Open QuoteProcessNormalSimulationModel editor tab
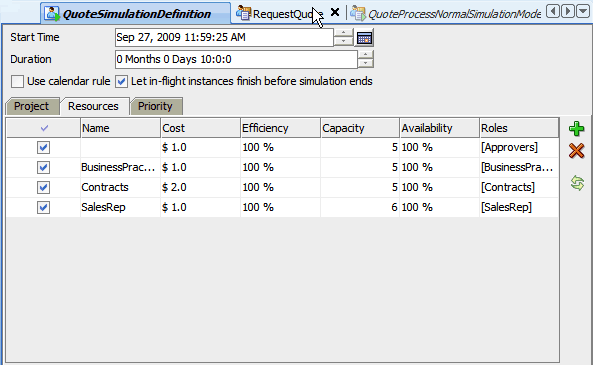The image size is (593, 365). pos(446,14)
